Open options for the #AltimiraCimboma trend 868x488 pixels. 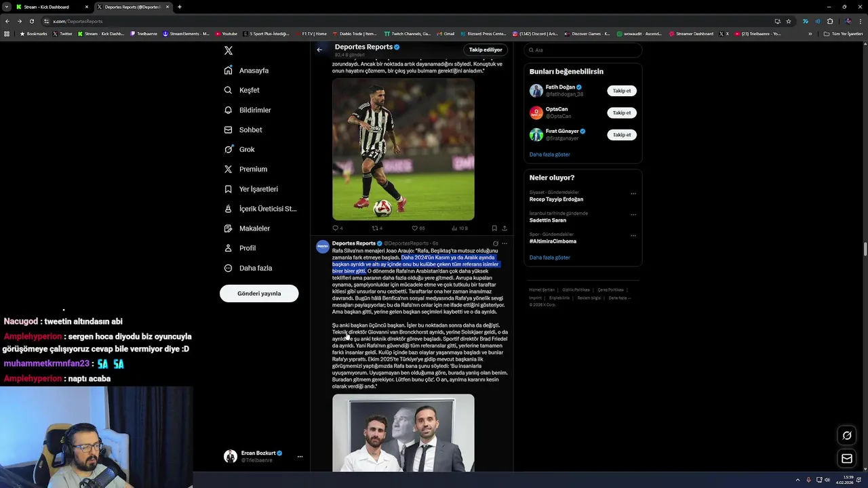coord(633,236)
